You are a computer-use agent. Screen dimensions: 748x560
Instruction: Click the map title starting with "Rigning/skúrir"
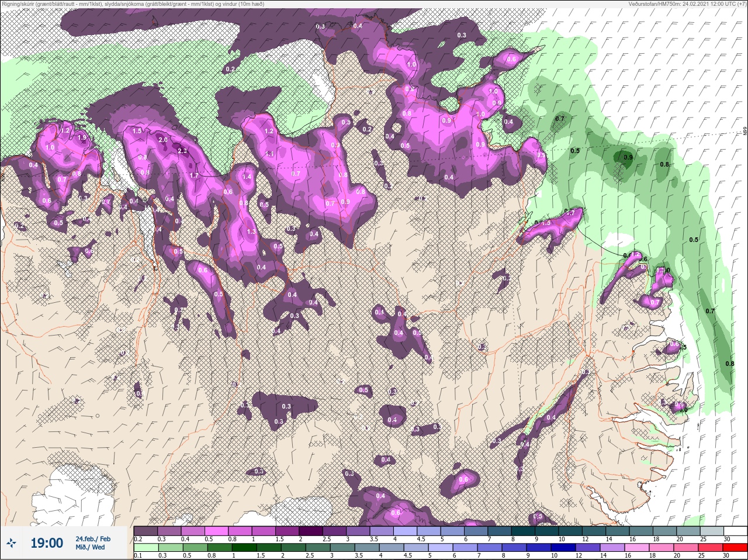point(132,4)
